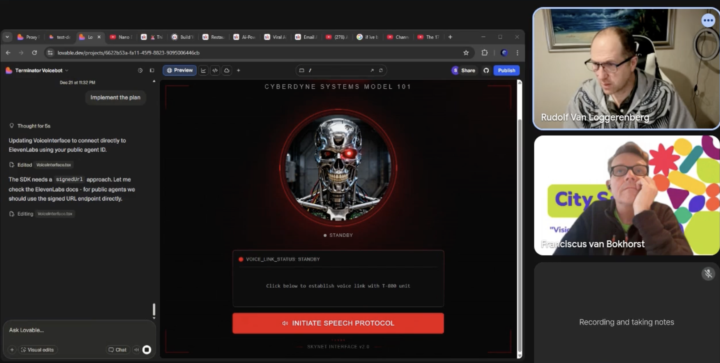Viewport: 720px width, 363px height.
Task: Click the INITIATE SPEECH PROTOCOL button
Action: pos(338,323)
